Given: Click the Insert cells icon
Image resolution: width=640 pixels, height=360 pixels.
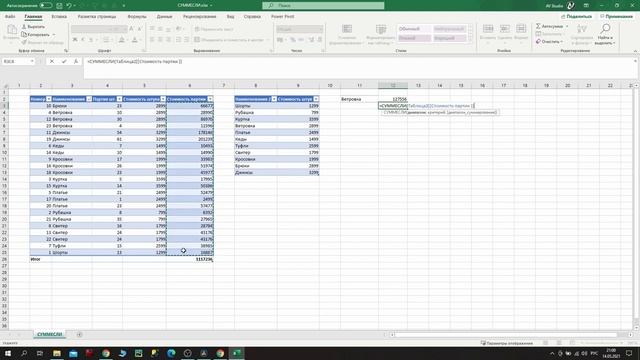Looking at the screenshot, I should click(x=488, y=29).
